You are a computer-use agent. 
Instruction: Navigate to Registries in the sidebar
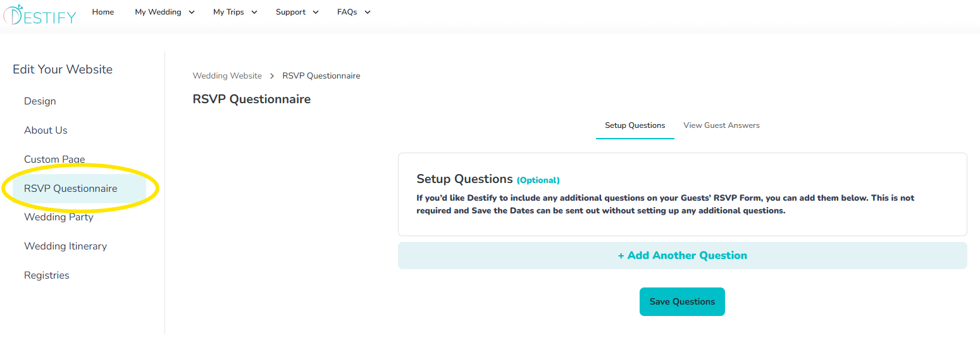click(x=47, y=275)
